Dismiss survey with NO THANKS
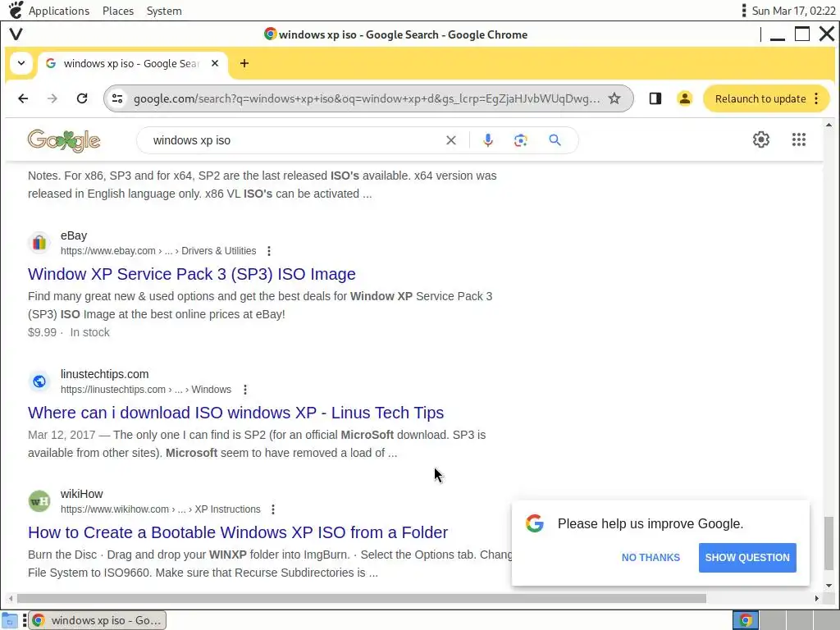Viewport: 840px width, 630px height. coord(651,558)
